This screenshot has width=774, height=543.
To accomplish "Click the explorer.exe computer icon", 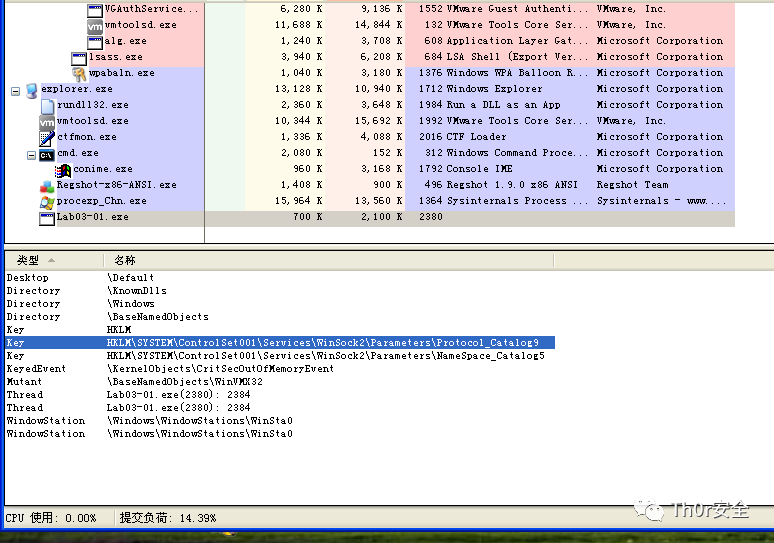I will pos(32,91).
